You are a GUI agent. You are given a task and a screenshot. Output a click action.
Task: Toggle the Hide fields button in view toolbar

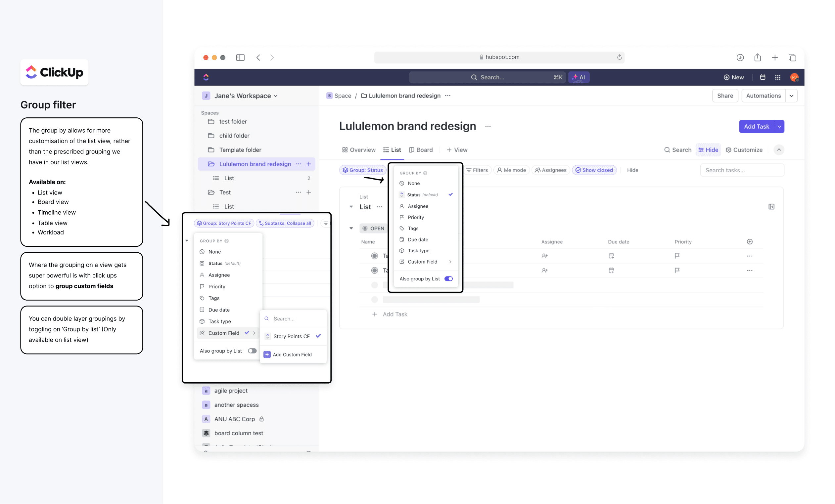(708, 150)
